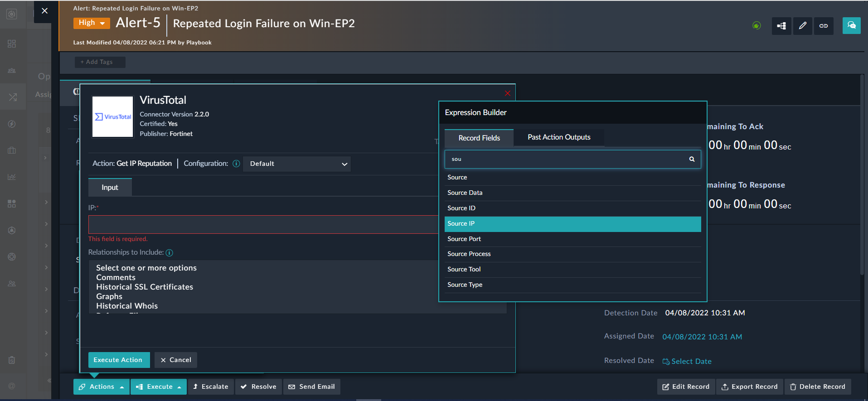This screenshot has height=401, width=868.
Task: Open the briefcase sidebar icon
Action: (x=12, y=150)
